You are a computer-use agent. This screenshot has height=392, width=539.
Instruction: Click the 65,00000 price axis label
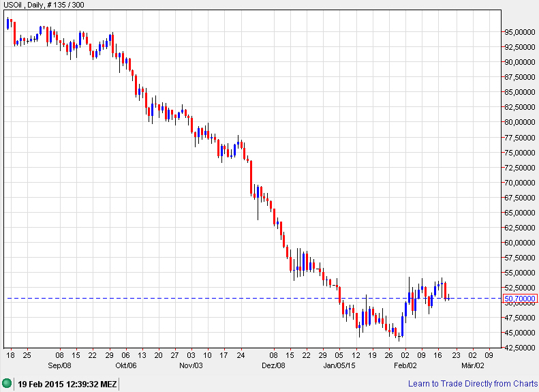pyautogui.click(x=520, y=213)
